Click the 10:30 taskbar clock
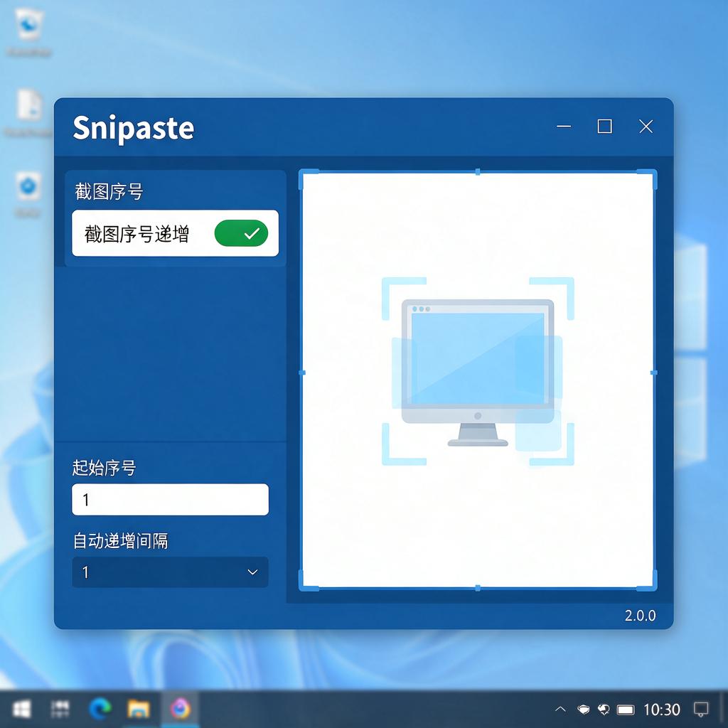 click(662, 710)
